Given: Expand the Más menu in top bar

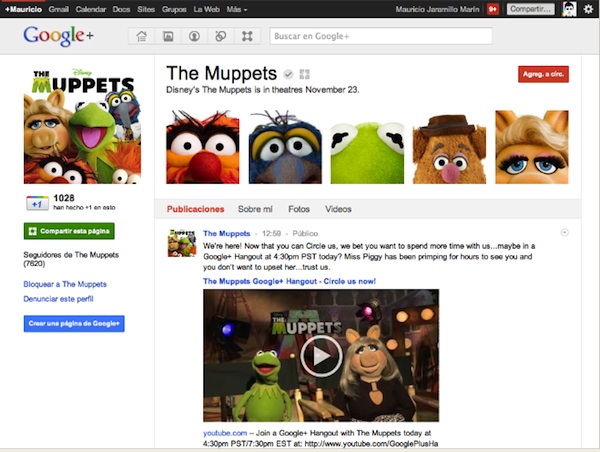Looking at the screenshot, I should tap(236, 9).
